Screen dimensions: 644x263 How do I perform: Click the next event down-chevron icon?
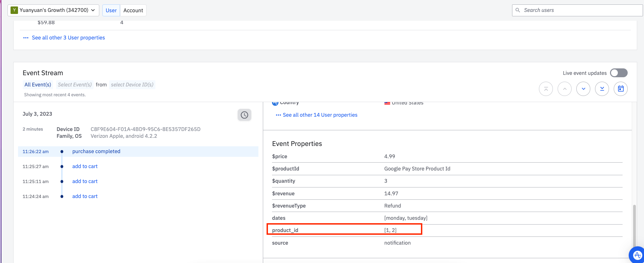coord(583,89)
